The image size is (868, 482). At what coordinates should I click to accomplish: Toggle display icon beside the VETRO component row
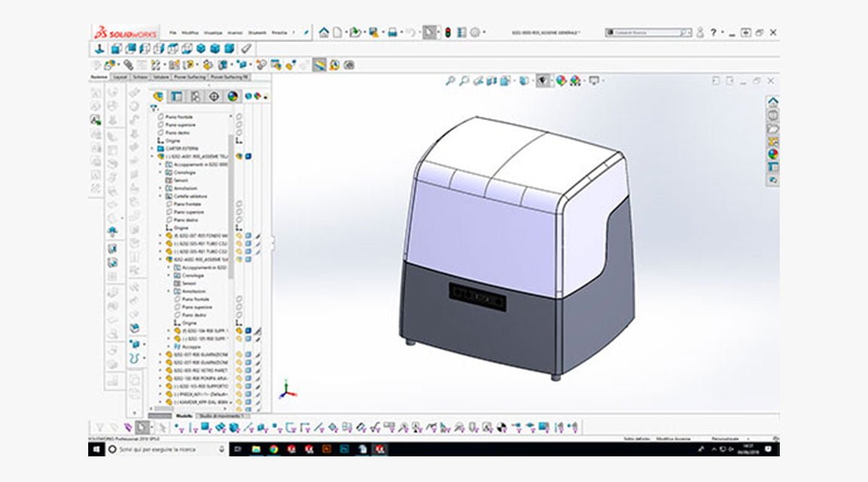(249, 371)
